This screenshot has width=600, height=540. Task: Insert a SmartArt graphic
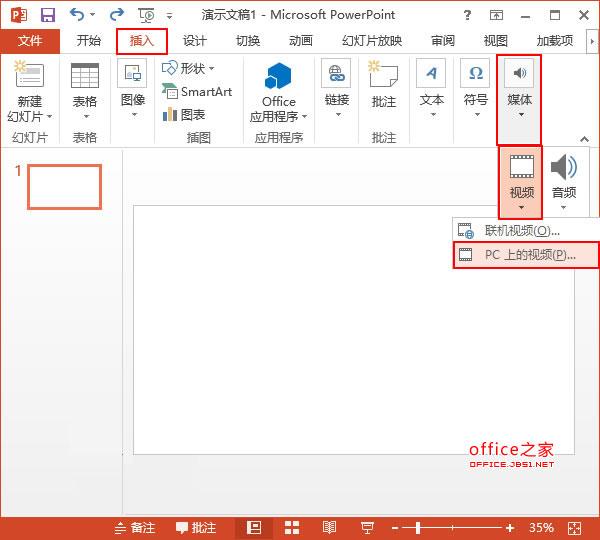pyautogui.click(x=197, y=91)
